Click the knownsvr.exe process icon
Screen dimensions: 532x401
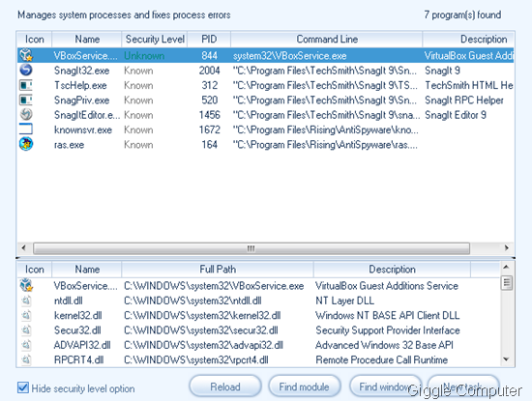[26, 129]
